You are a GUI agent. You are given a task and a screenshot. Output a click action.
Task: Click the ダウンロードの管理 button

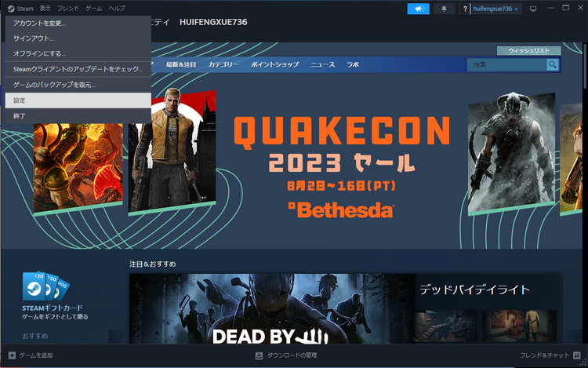[286, 355]
